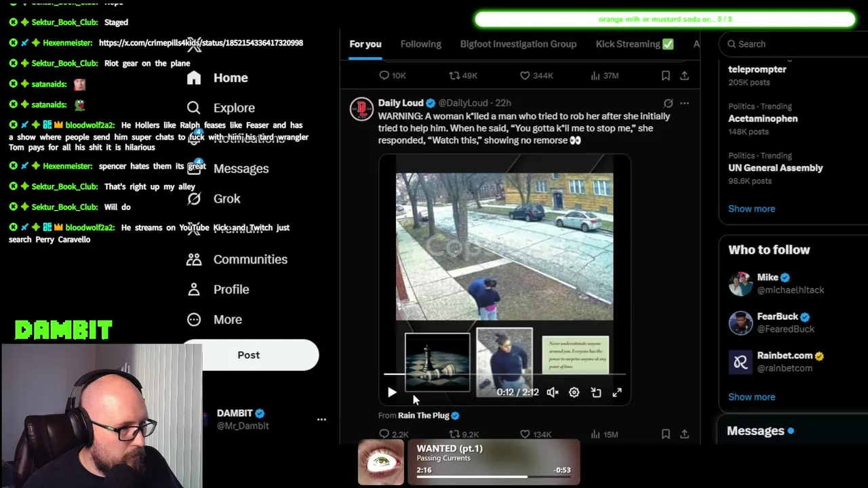Click Mike's avatar in Who to follow
868x488 pixels.
[741, 284]
